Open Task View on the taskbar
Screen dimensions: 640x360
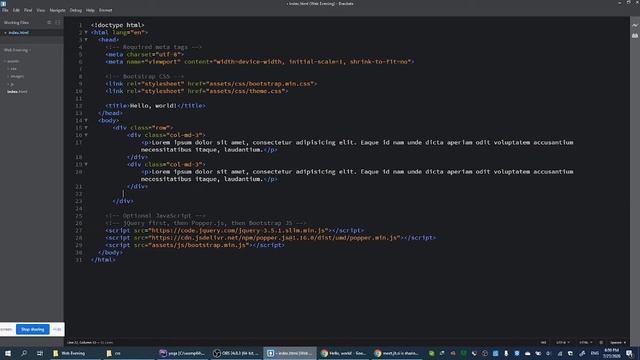point(40,353)
